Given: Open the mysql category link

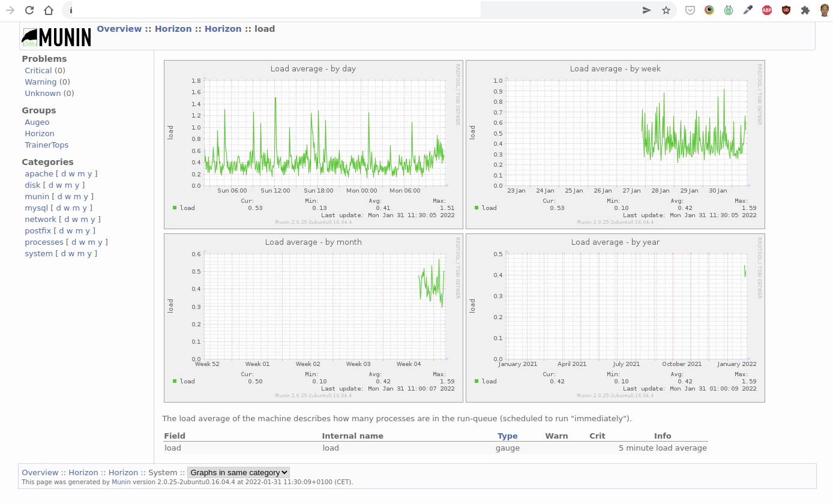Looking at the screenshot, I should (37, 208).
